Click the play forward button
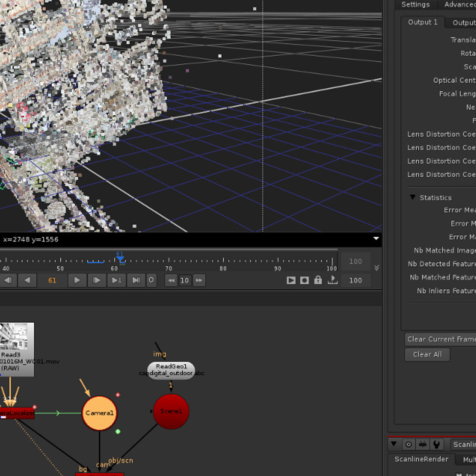The image size is (476, 476). 77,280
